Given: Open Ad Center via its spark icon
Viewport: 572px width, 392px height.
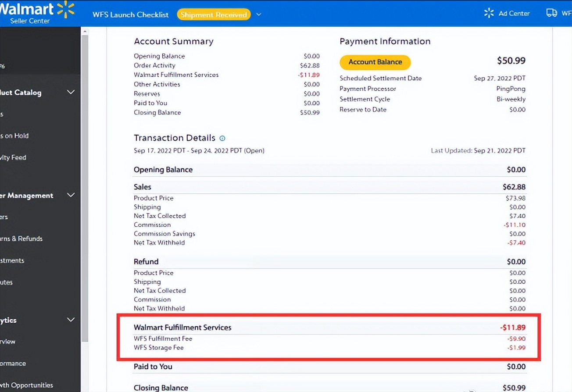Looking at the screenshot, I should click(489, 13).
